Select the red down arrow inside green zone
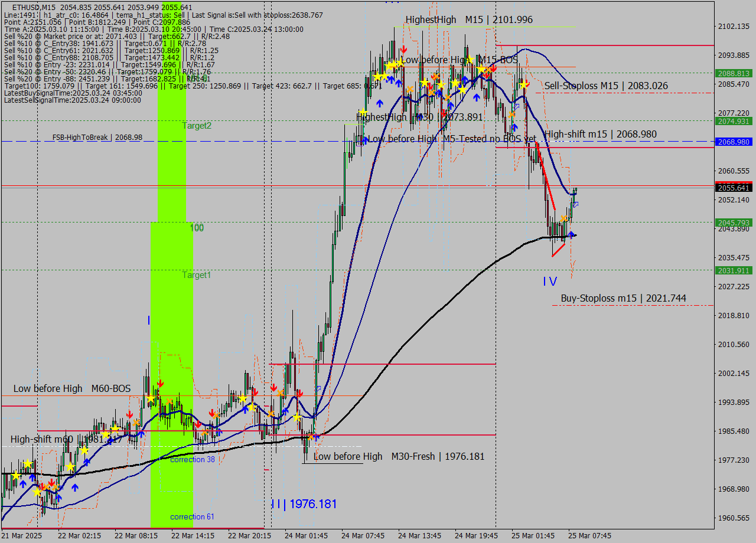This screenshot has height=543, width=756. click(x=160, y=384)
